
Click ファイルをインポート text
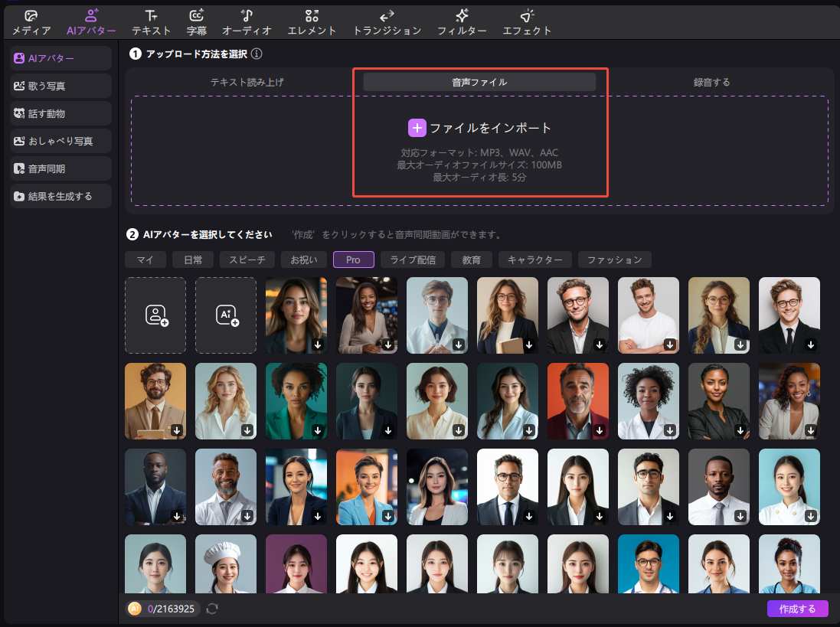click(x=490, y=128)
